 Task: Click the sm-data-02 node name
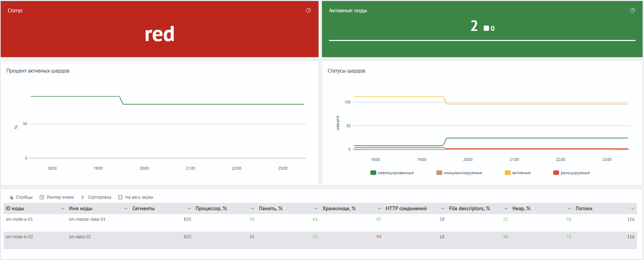[80, 237]
